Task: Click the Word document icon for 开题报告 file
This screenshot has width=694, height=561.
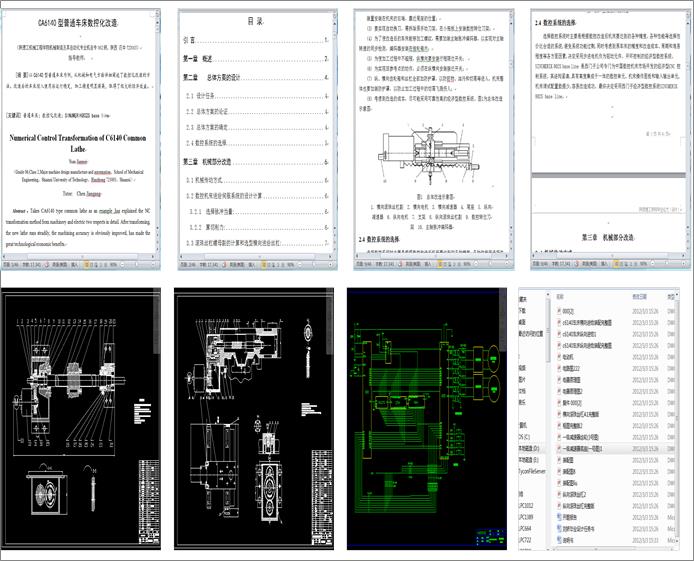Action: (x=559, y=517)
